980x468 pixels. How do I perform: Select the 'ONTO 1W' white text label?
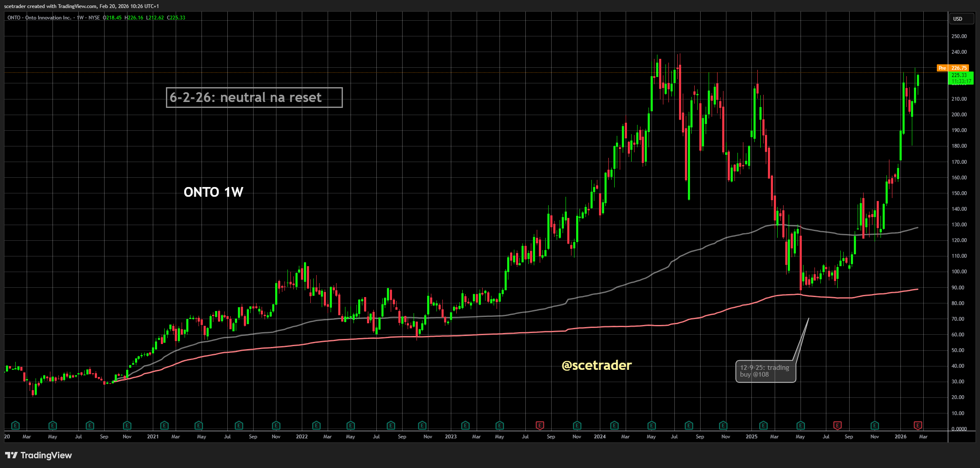click(x=213, y=192)
